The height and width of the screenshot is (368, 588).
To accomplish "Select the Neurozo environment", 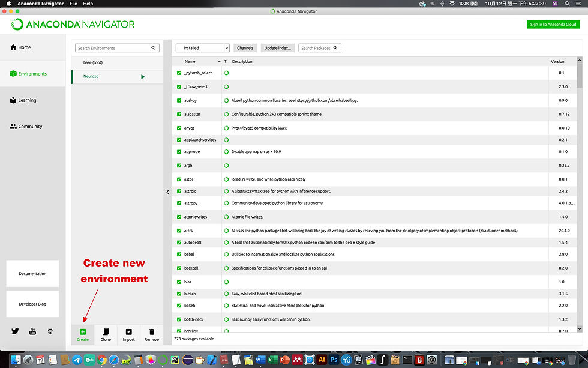I will click(118, 76).
